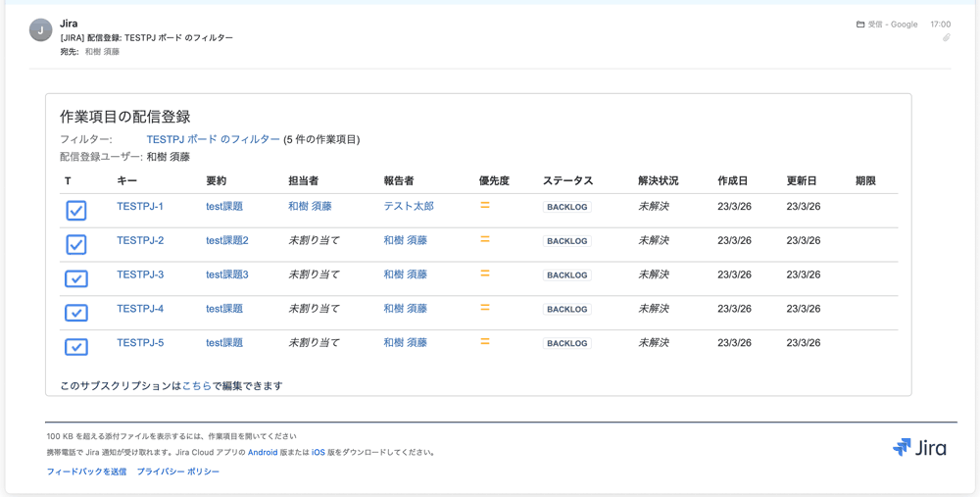Click the Jira sender avatar icon
This screenshot has width=980, height=497.
(40, 29)
